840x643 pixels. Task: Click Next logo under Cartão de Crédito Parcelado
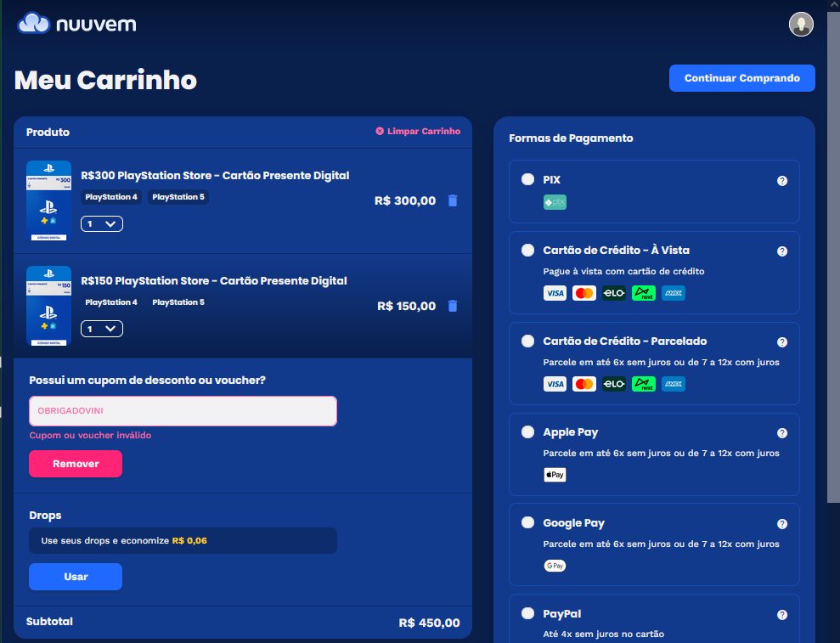[644, 384]
